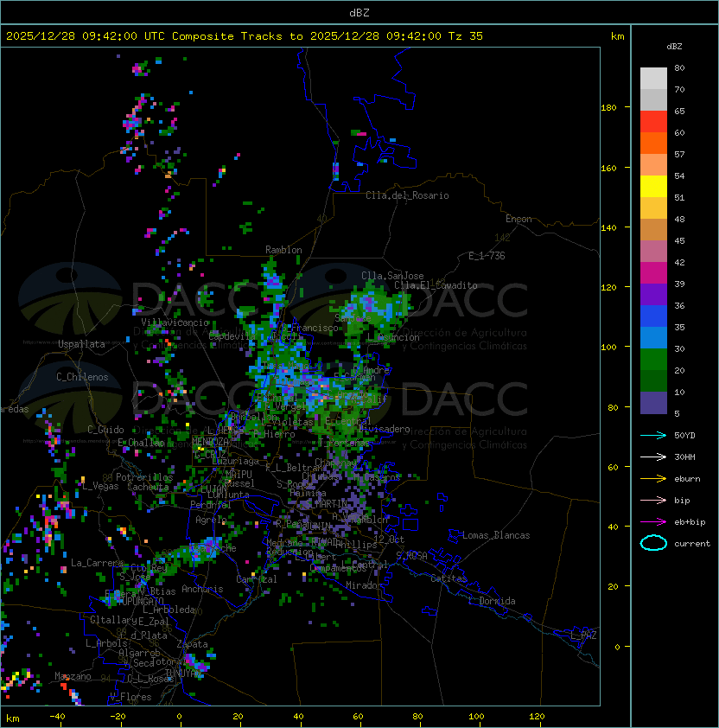Select the blue 35-36 dBZ swatch
This screenshot has height=728, width=719.
click(653, 316)
